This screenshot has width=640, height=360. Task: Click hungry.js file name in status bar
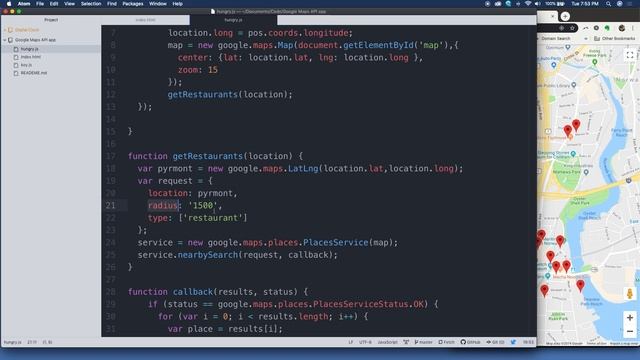[13, 342]
